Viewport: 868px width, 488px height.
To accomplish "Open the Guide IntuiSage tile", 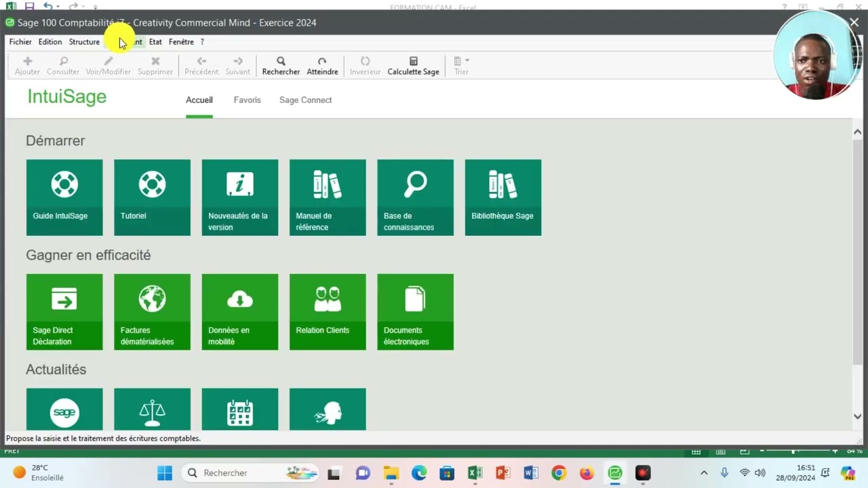I will click(x=64, y=197).
